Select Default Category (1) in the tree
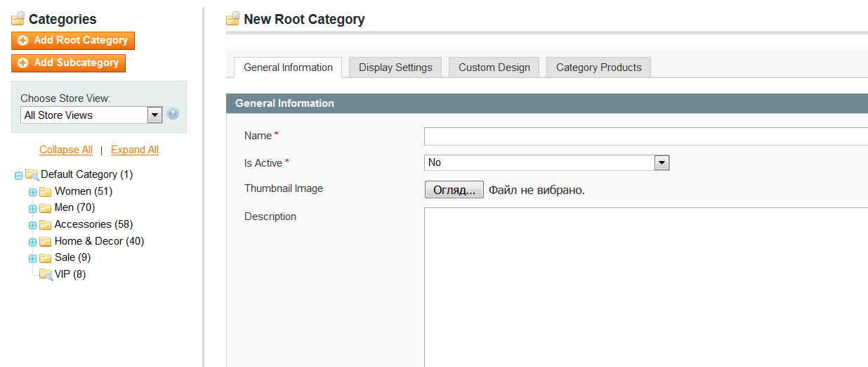Image resolution: width=868 pixels, height=367 pixels. 86,174
